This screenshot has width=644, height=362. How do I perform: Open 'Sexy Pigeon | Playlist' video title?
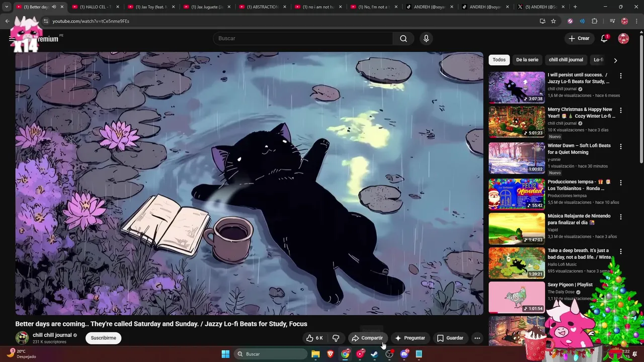click(570, 285)
